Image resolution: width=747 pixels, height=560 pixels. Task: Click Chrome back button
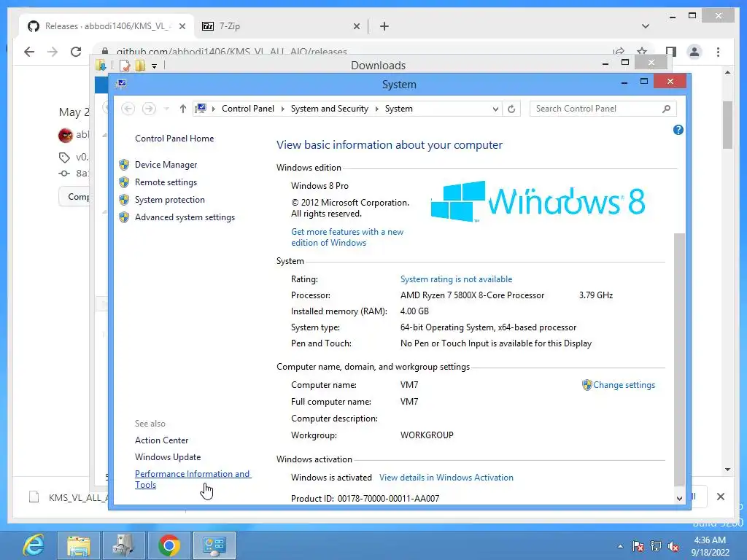coord(29,52)
